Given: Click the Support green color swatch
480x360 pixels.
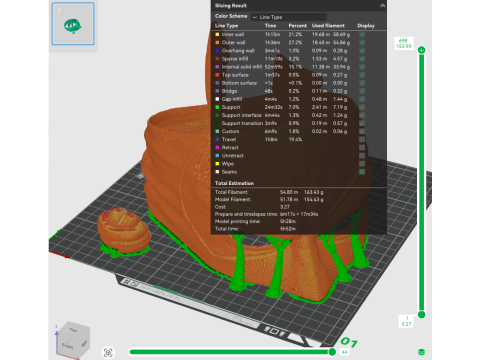Looking at the screenshot, I should pos(217,107).
